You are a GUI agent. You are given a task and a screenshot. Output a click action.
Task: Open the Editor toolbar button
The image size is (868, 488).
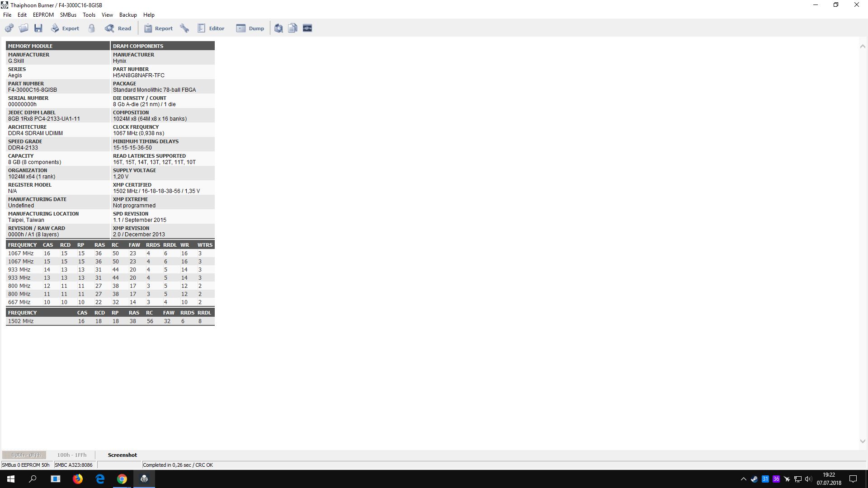[x=211, y=28]
